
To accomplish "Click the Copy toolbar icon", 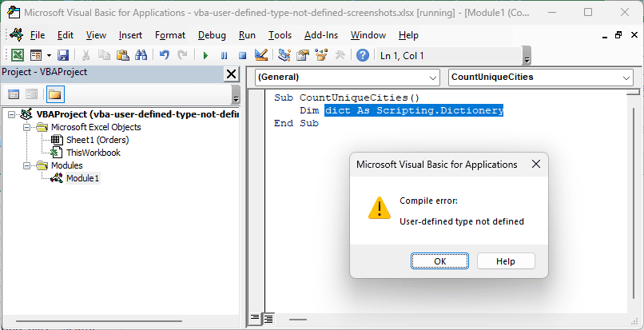I will (104, 55).
